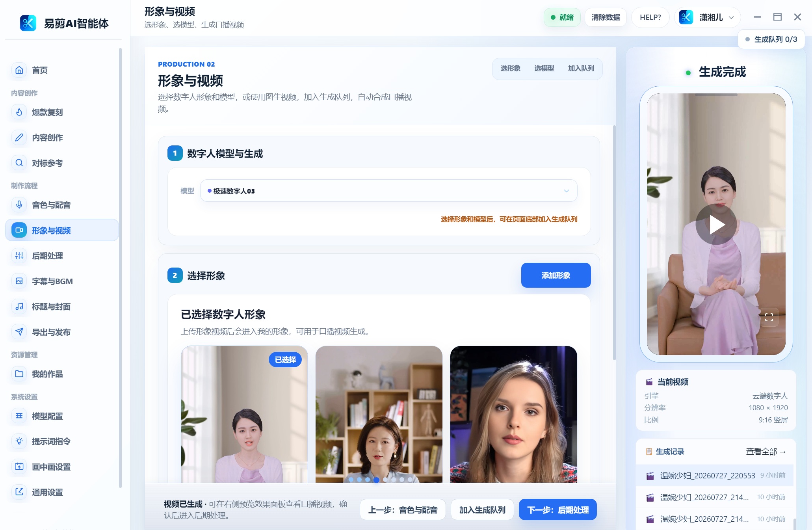Image resolution: width=812 pixels, height=530 pixels.
Task: Select the bookshelf woman avatar thumbnail
Action: point(379,414)
